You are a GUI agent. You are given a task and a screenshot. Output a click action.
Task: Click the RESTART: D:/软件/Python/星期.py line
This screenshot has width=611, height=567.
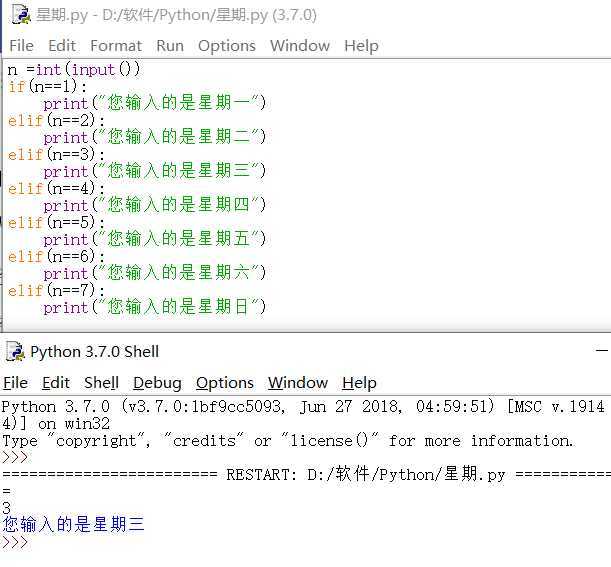pos(306,474)
